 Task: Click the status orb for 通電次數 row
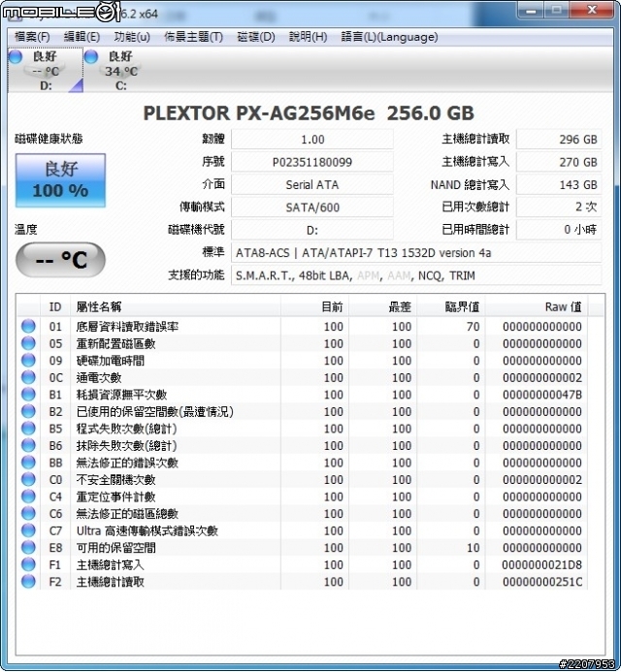pos(28,378)
